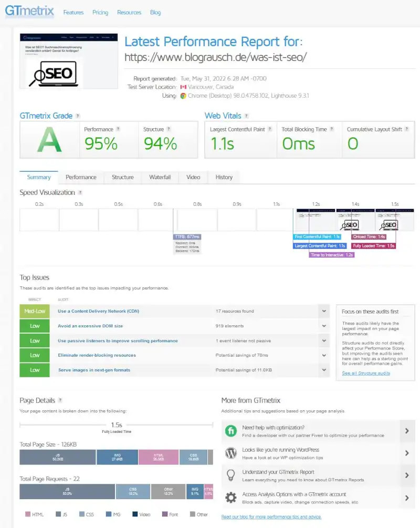The width and height of the screenshot is (420, 528).
Task: Open the Resources menu item
Action: [x=129, y=13]
